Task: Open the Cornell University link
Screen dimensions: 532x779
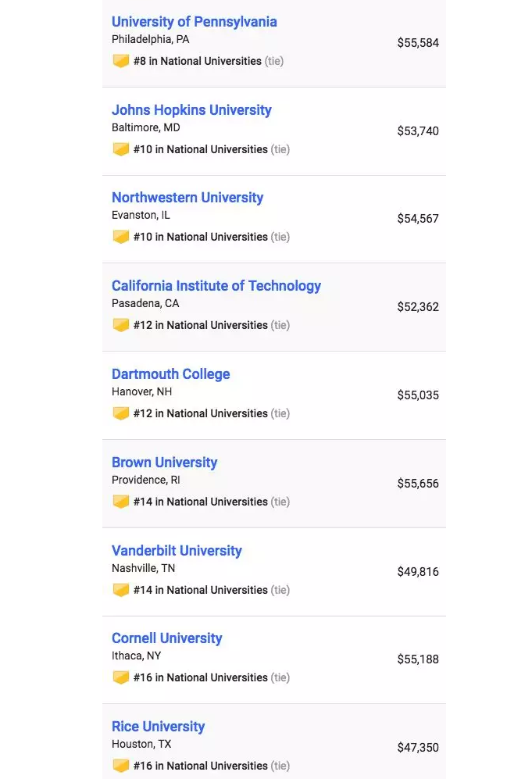Action: click(167, 638)
